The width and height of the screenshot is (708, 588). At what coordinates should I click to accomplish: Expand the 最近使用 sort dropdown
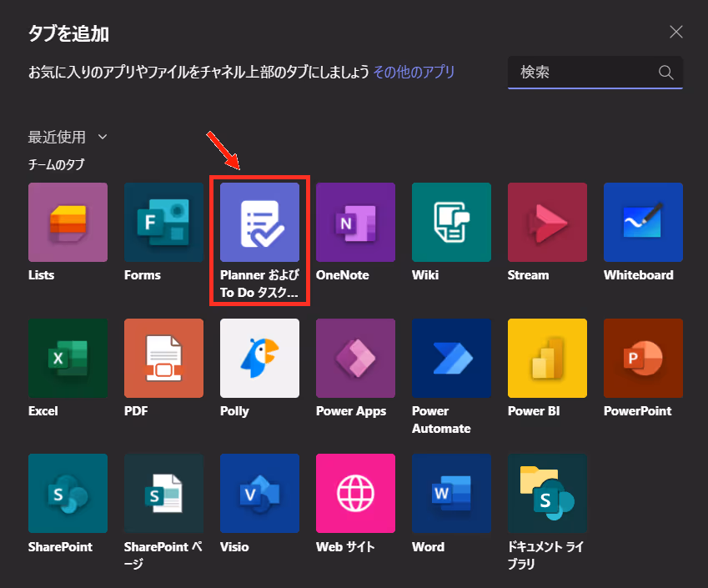coord(68,137)
